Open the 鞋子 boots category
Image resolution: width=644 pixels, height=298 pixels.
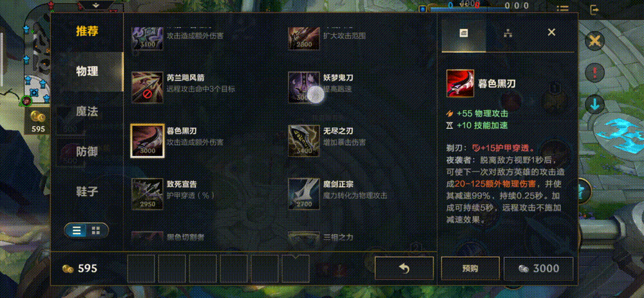click(x=87, y=192)
